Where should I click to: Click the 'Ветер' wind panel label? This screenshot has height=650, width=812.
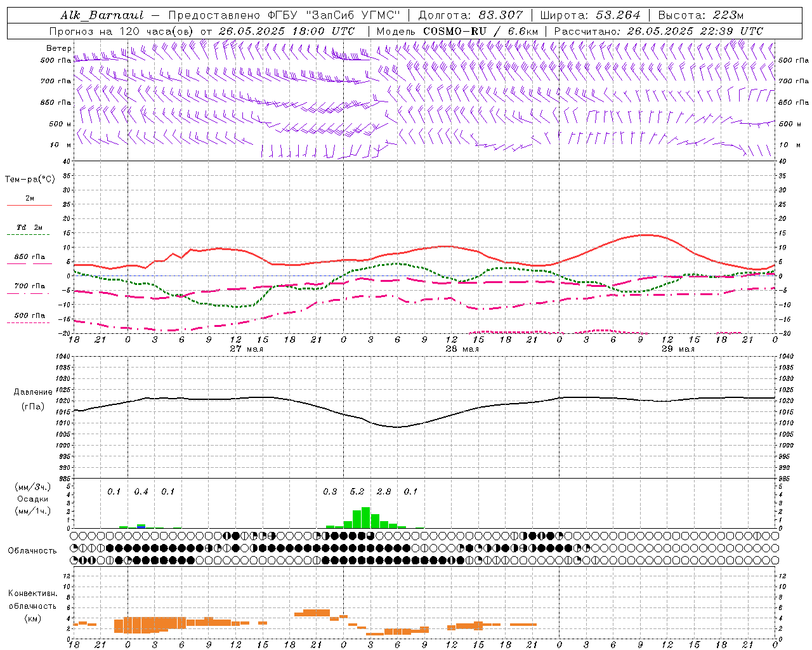pyautogui.click(x=59, y=48)
